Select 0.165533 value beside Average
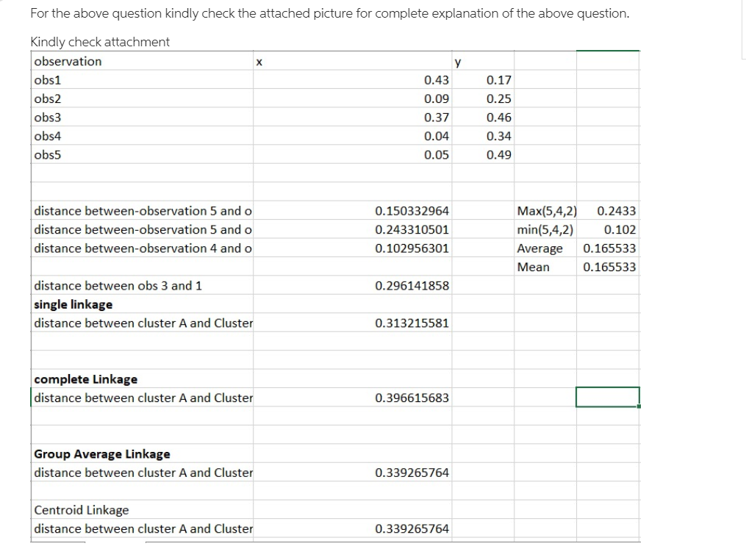 point(608,248)
